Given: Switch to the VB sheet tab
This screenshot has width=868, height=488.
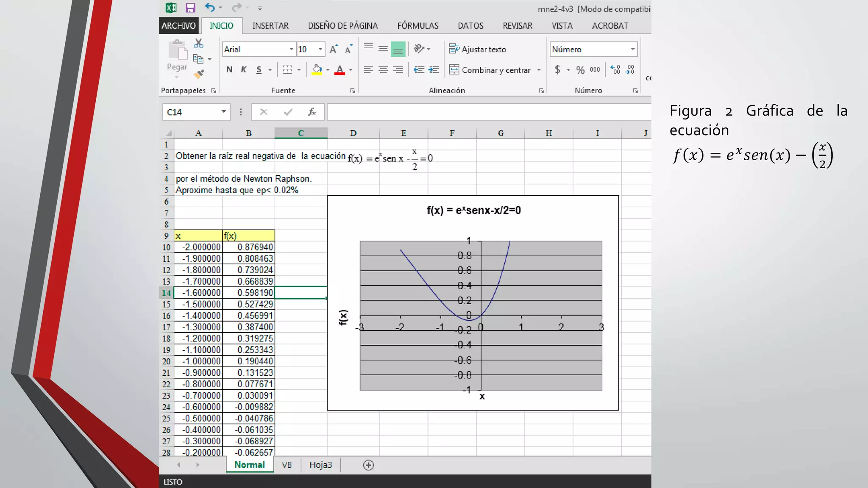Looking at the screenshot, I should click(x=287, y=465).
